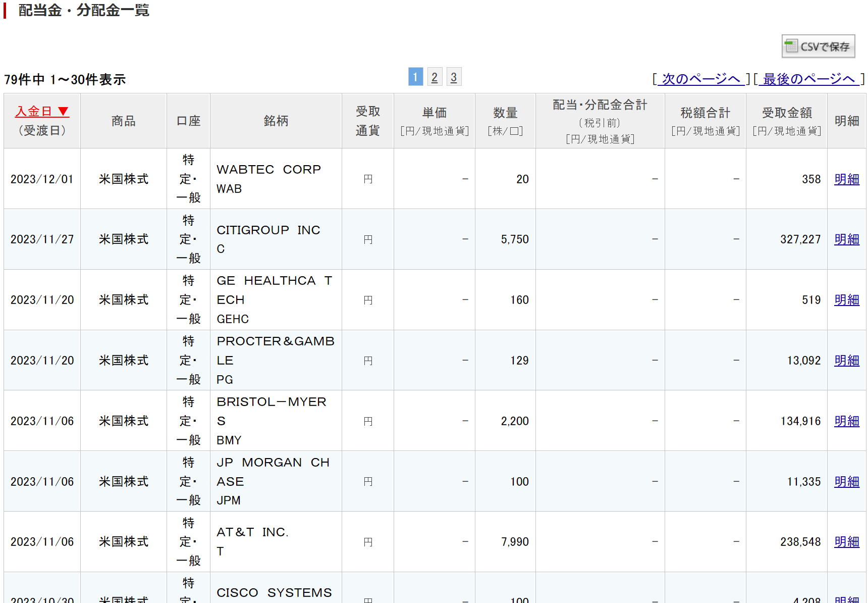Click the 数量 column header
This screenshot has width=868, height=603.
pyautogui.click(x=505, y=121)
